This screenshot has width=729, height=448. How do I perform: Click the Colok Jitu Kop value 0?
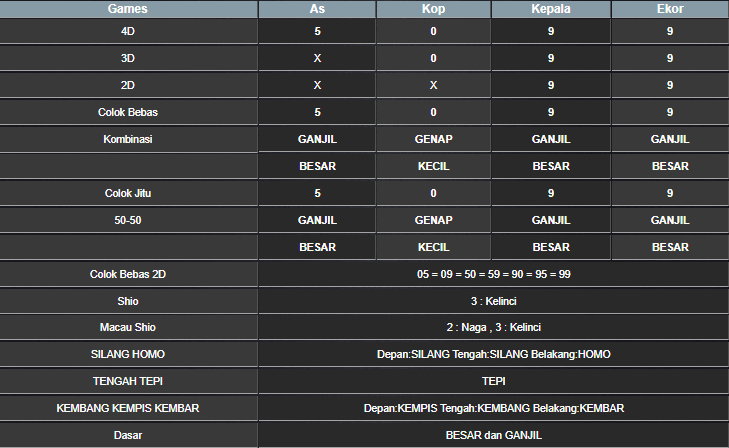click(x=433, y=193)
